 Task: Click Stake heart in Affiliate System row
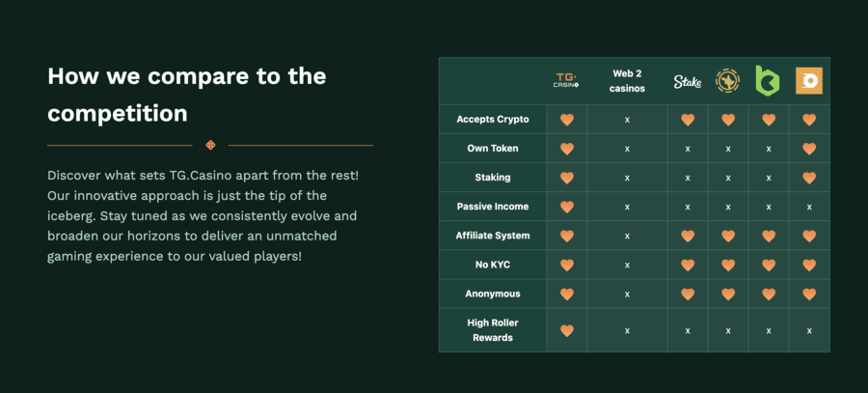tap(688, 237)
